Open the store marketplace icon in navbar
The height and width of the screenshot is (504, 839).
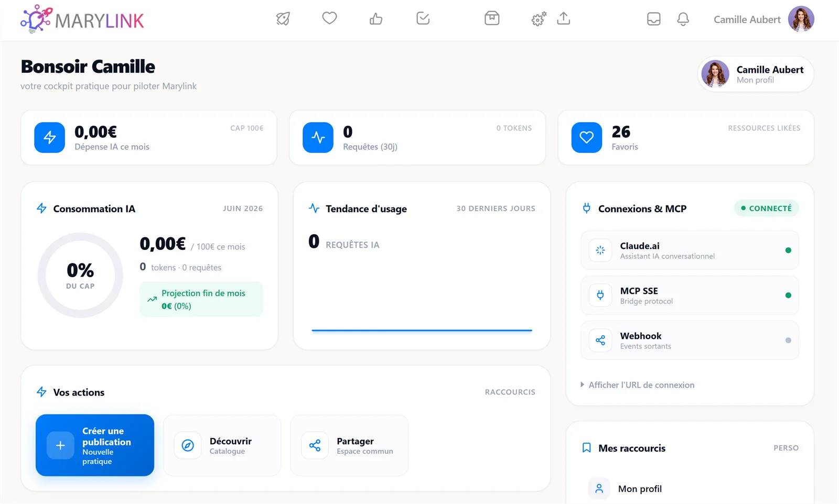[x=492, y=18]
